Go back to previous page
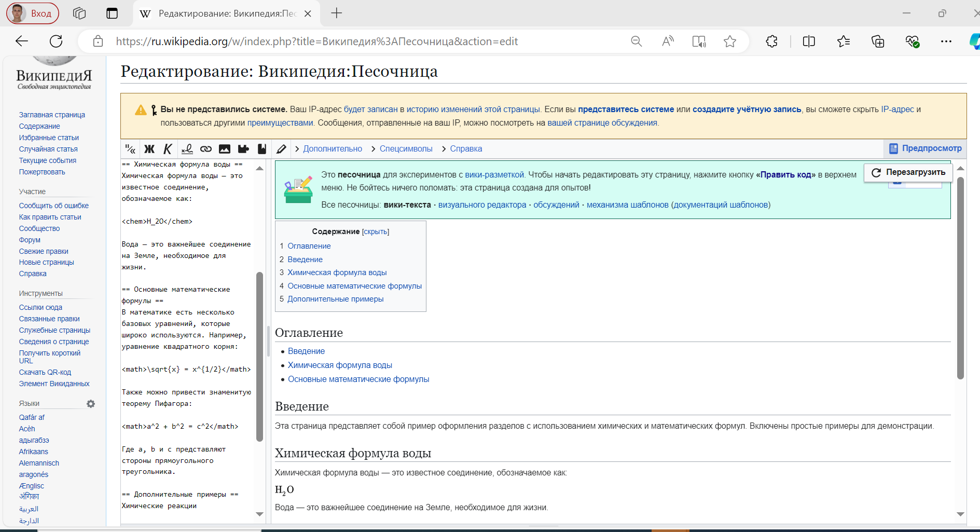This screenshot has height=532, width=980. click(22, 42)
